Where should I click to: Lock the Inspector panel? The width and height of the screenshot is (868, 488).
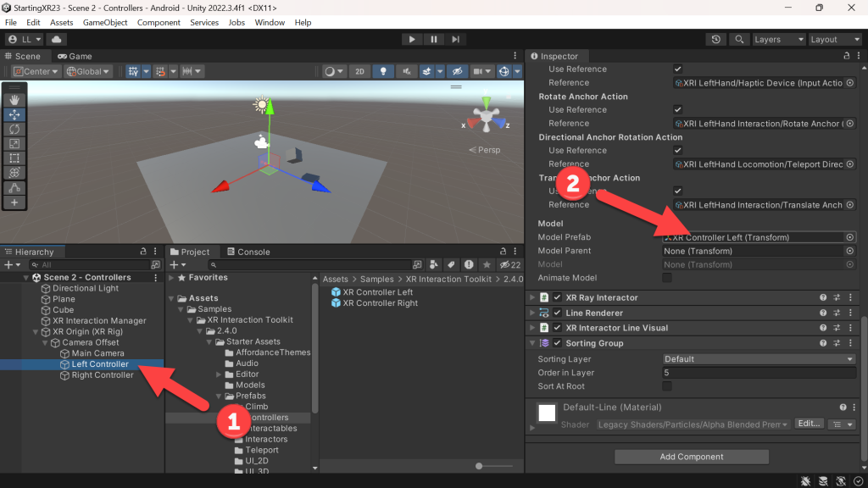(x=847, y=56)
